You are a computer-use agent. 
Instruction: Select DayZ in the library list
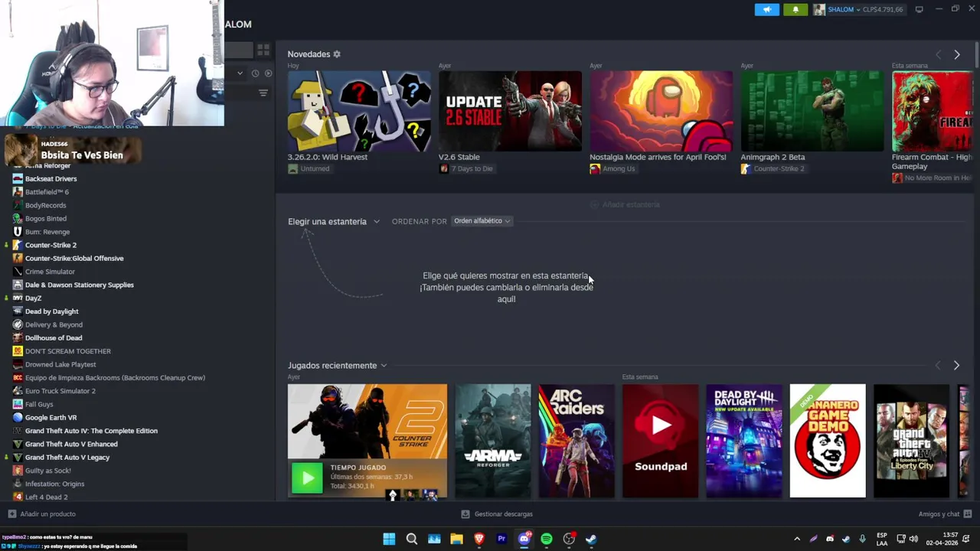click(x=33, y=298)
